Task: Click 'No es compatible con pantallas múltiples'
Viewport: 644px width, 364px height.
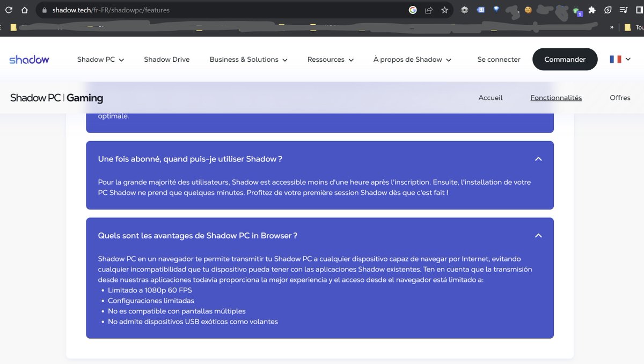Action: pos(177,311)
